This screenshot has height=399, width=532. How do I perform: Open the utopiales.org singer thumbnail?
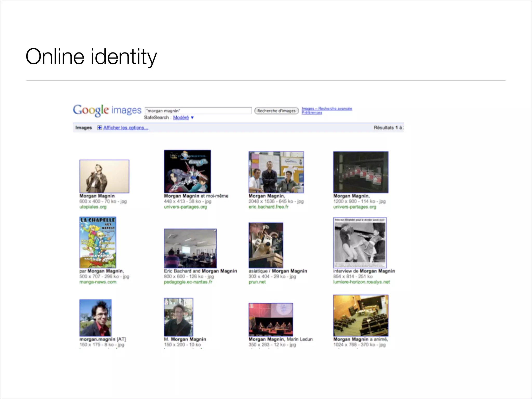coord(104,176)
